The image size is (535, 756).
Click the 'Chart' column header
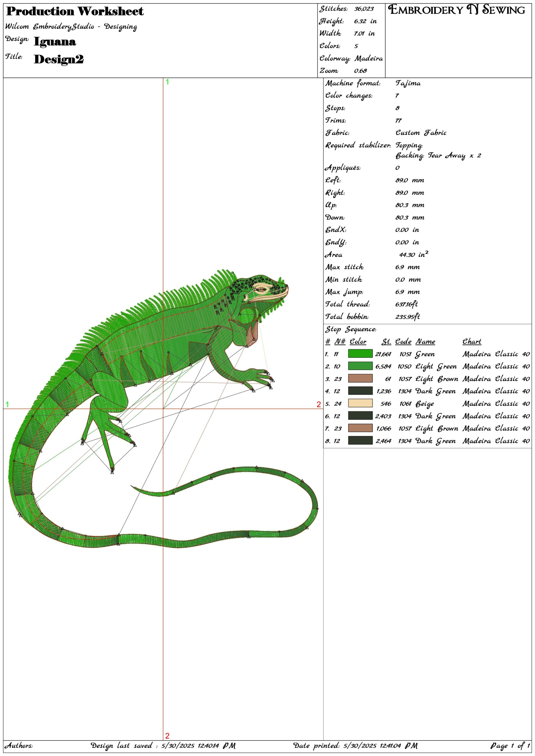(x=472, y=341)
